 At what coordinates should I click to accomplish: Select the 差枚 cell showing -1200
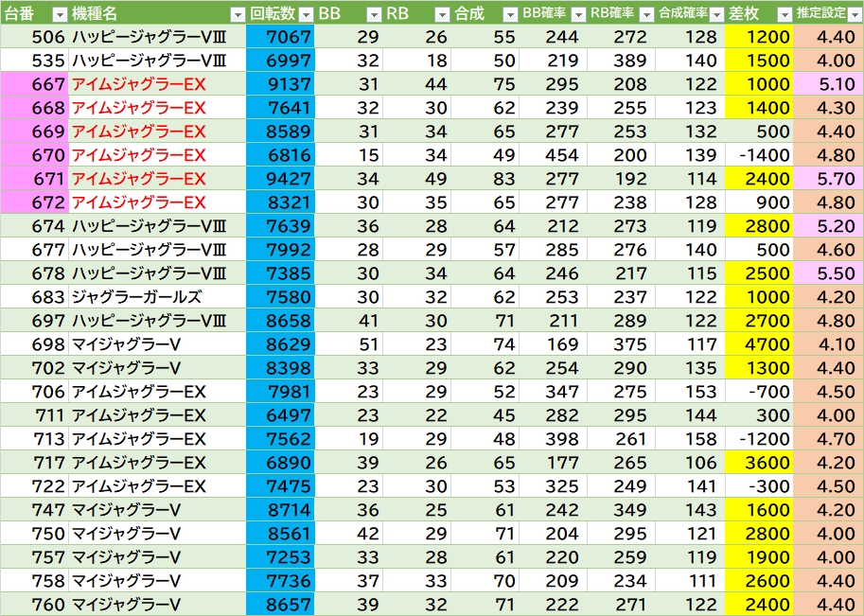759,439
